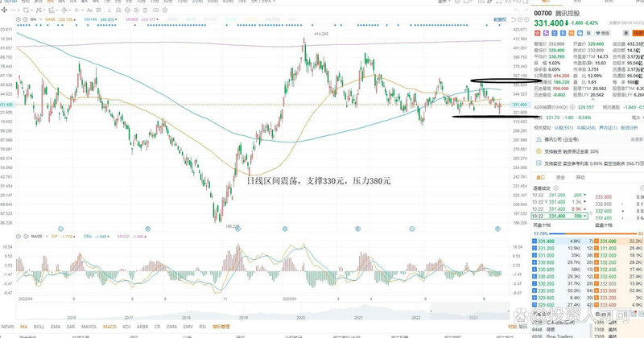Click the MACD close circle icon
The width and height of the screenshot is (644, 338).
26,237
